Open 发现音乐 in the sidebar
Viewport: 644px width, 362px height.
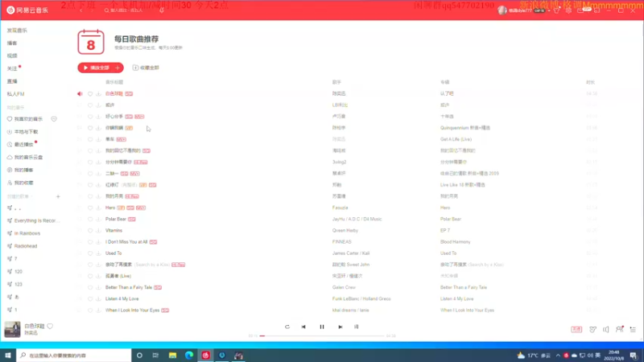[17, 31]
